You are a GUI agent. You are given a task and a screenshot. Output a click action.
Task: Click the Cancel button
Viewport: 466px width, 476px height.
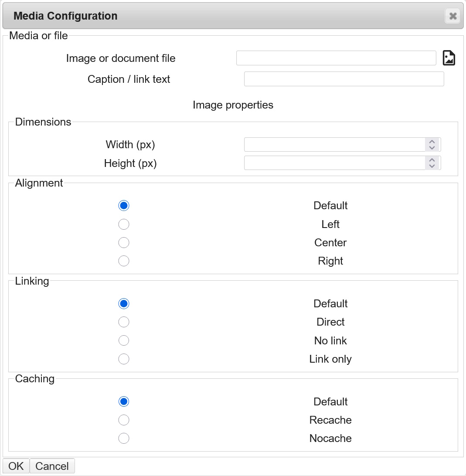(52, 466)
